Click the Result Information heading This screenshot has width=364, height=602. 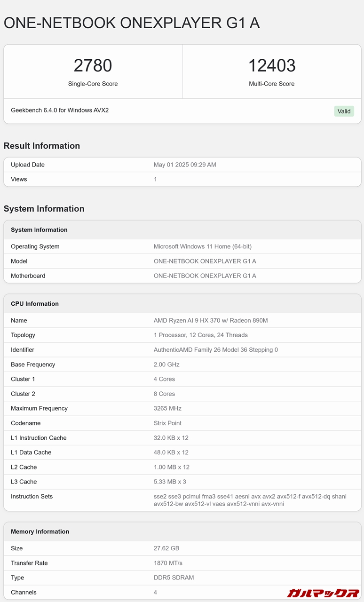tap(42, 146)
